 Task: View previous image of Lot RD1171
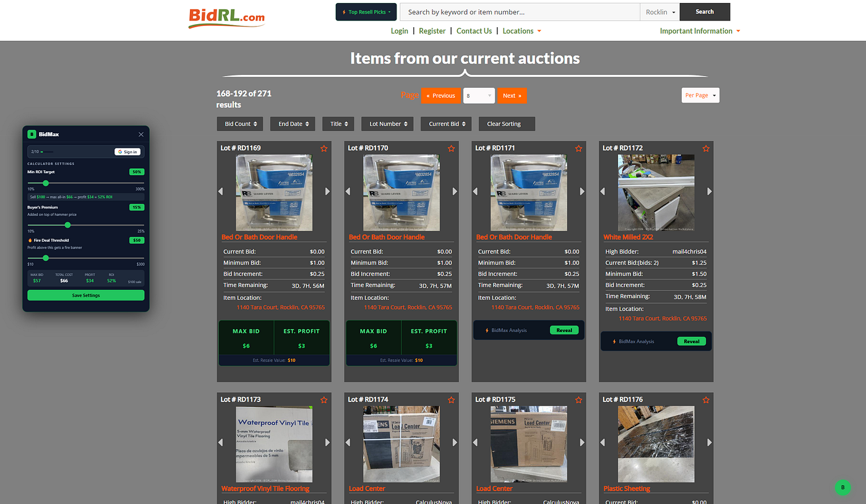(x=476, y=192)
